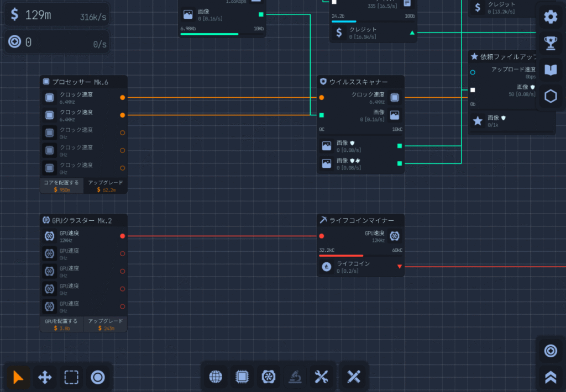Viewport: 566px width, 392px height.
Task: Select the arrow pointer tool
Action: click(x=18, y=377)
